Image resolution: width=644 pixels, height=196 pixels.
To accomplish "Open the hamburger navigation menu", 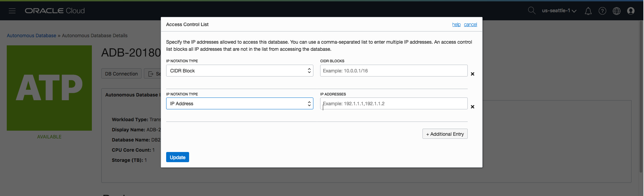I will [x=12, y=11].
